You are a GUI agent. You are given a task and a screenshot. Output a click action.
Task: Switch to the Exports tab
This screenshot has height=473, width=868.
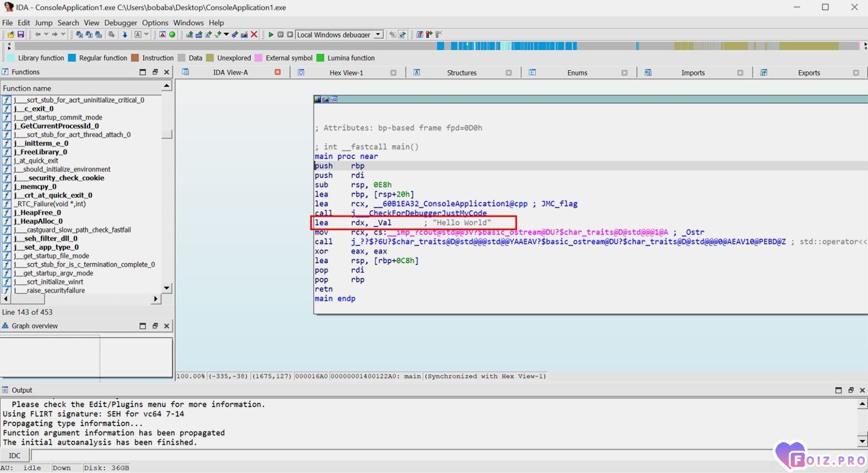[x=809, y=73]
